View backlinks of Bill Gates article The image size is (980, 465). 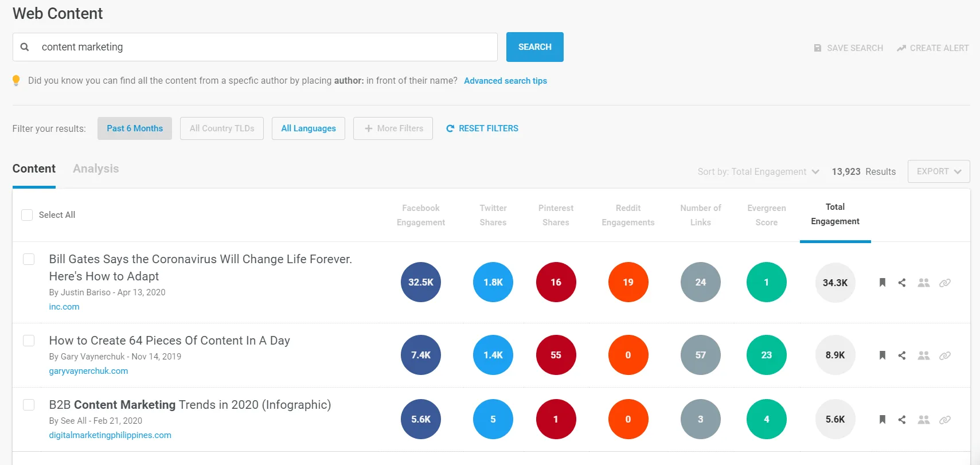pyautogui.click(x=945, y=283)
